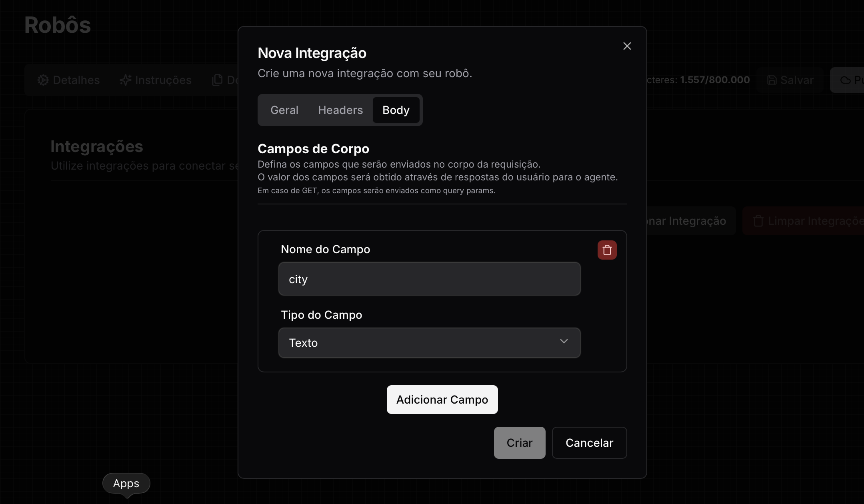Click the Limpar Integrações trash icon

[x=758, y=221]
